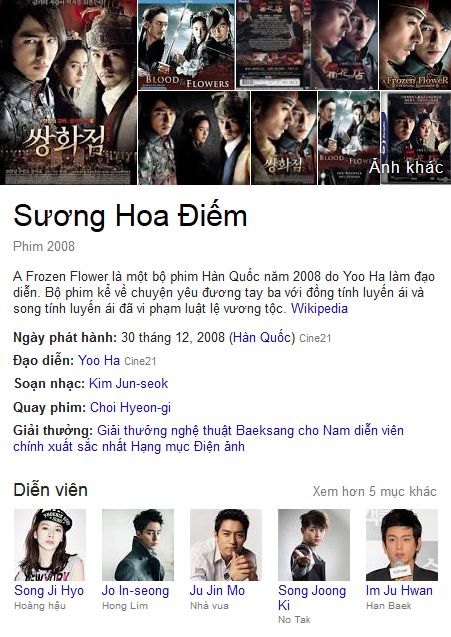Open the Jo In-seong name link
451x637 pixels.
point(135,590)
